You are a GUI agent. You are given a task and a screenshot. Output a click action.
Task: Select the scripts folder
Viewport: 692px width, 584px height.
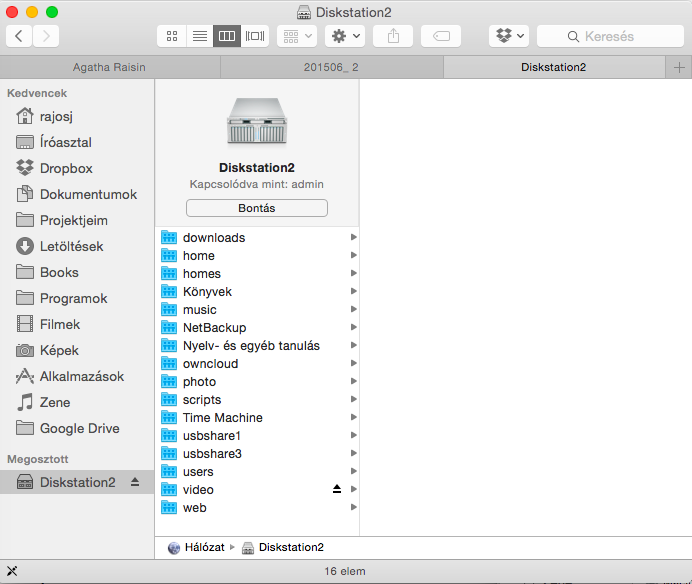click(257, 399)
